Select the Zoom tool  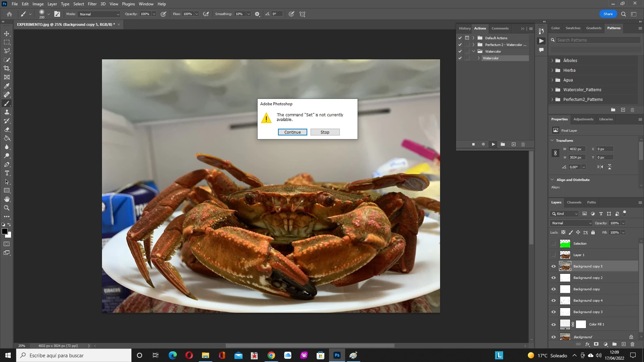[7, 208]
